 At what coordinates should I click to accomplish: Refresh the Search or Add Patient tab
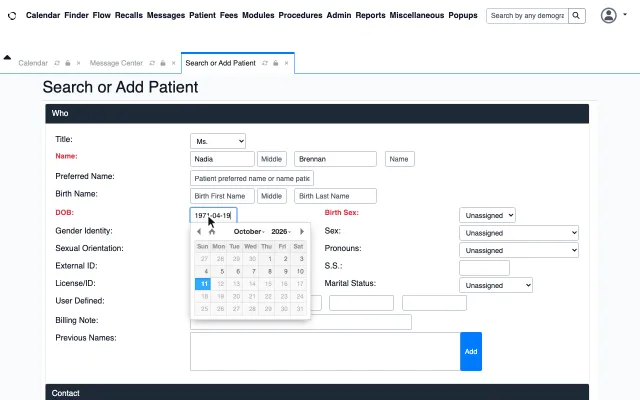tap(265, 63)
